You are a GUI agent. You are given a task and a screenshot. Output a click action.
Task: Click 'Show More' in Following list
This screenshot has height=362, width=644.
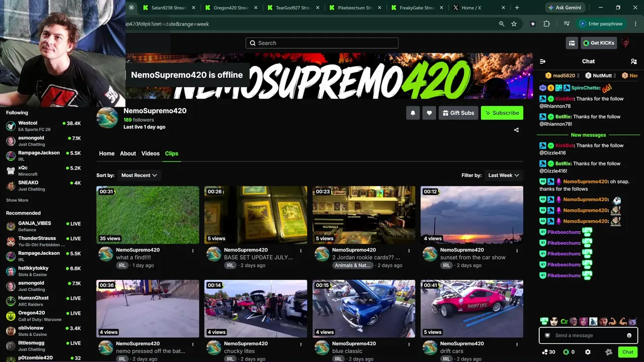tap(17, 200)
